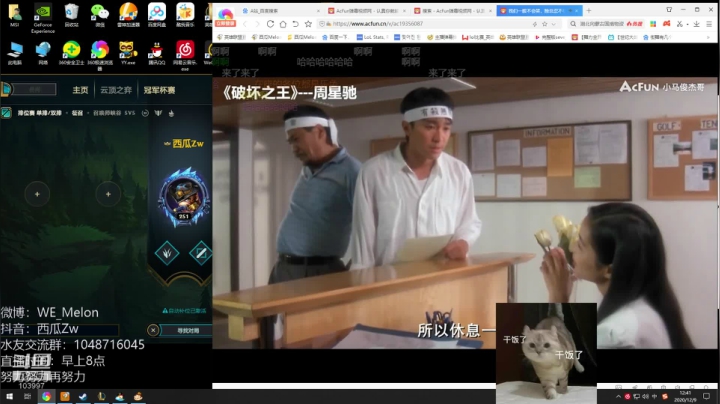
Task: Open the browser download icon
Action: [696, 24]
